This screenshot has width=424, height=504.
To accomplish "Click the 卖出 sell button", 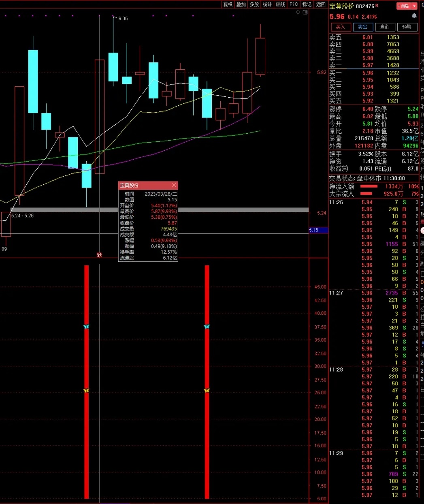I will click(363, 27).
